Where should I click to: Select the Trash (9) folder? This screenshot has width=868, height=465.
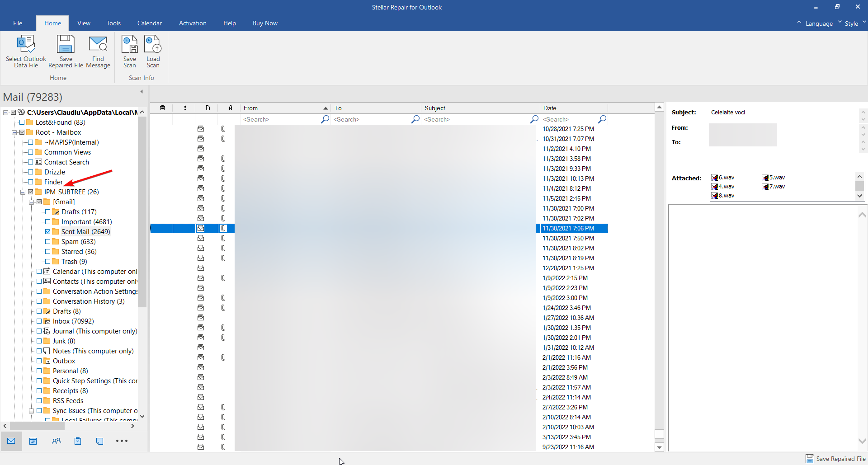[x=74, y=262]
